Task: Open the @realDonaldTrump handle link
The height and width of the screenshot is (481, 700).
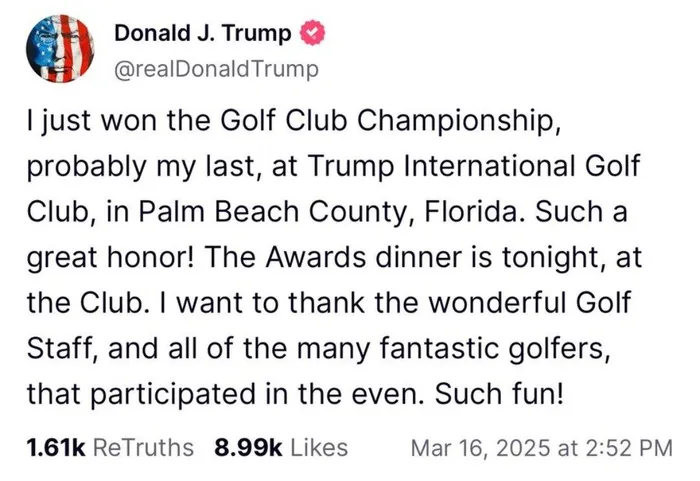Action: 217,69
